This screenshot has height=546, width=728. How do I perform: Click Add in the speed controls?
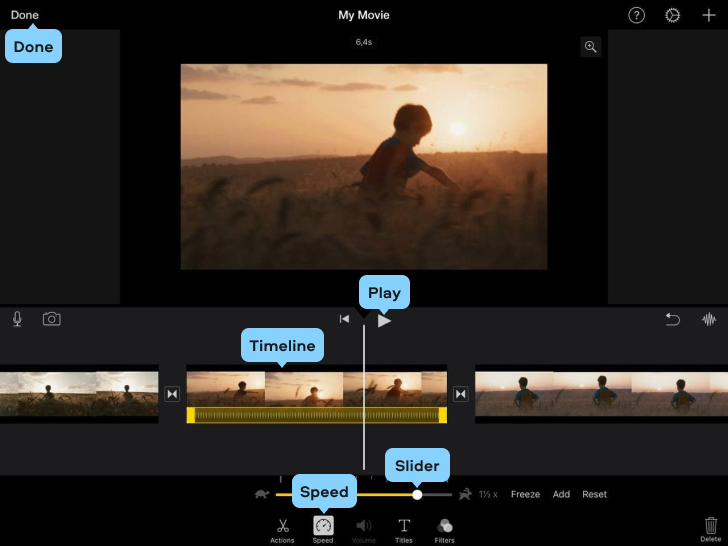coord(561,494)
